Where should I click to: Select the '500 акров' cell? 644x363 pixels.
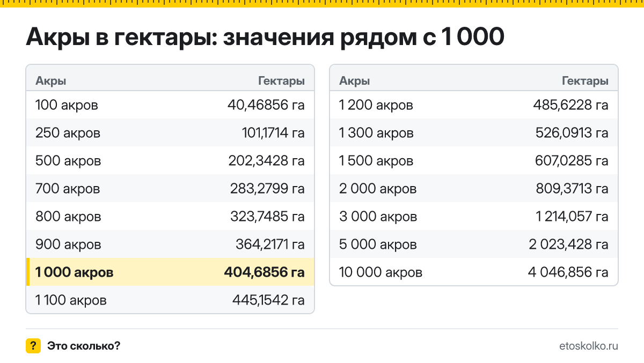point(68,161)
